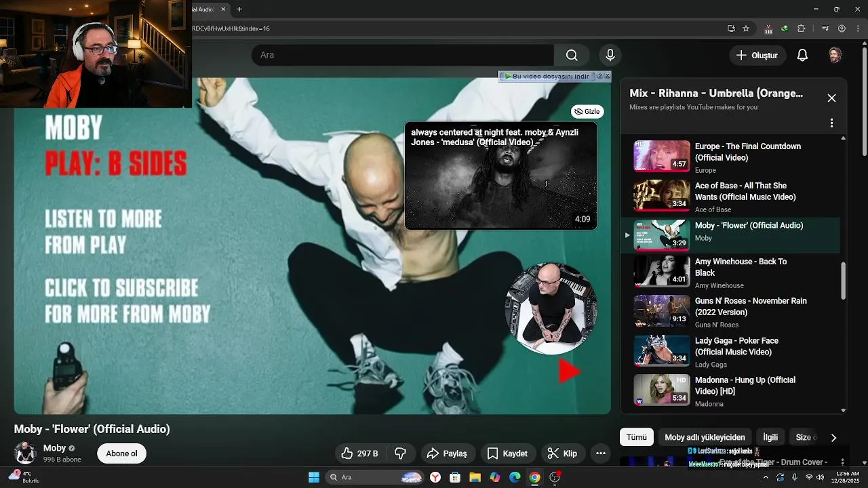Subscribe with the 'Abone ol' button
Image resolution: width=868 pixels, height=488 pixels.
(121, 453)
